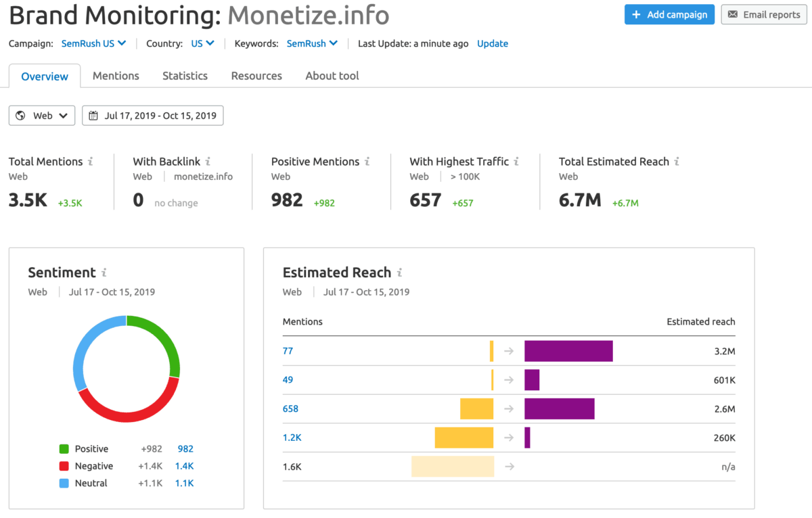The width and height of the screenshot is (812, 518).
Task: Open the 49 mentions link
Action: pyautogui.click(x=288, y=380)
